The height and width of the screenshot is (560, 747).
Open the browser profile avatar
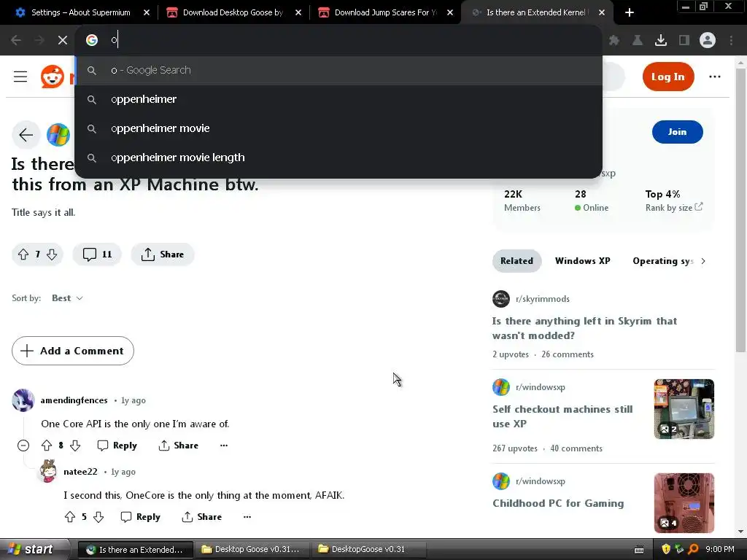[x=708, y=41]
